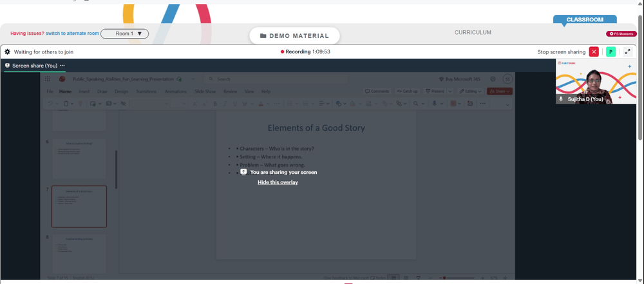Click the Shapes icon
Viewport: 644px width, 284px height.
(339, 104)
